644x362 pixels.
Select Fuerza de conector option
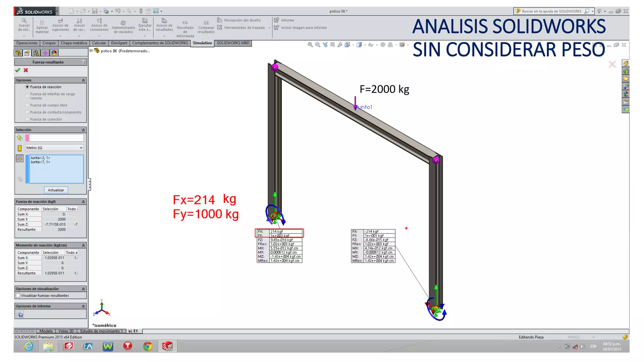tap(27, 119)
